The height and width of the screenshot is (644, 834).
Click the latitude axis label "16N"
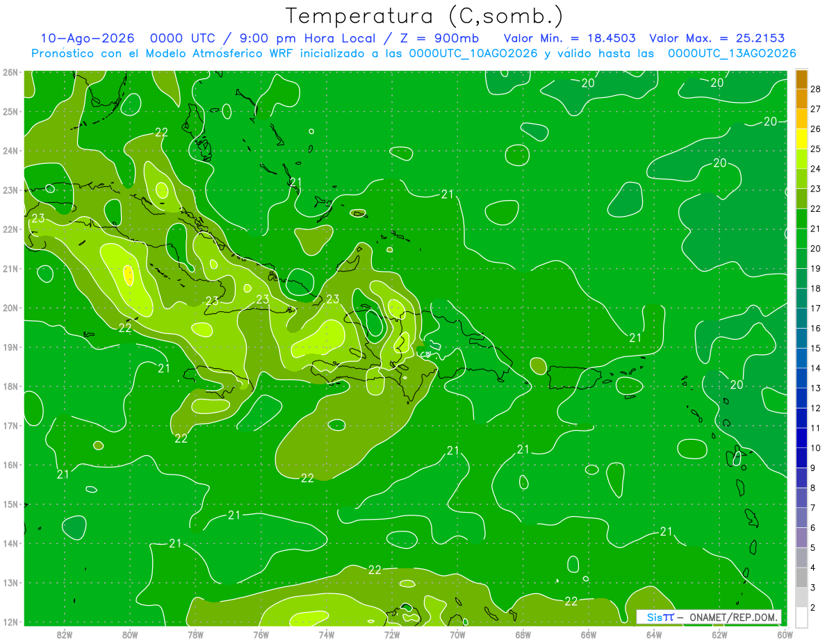[x=10, y=465]
